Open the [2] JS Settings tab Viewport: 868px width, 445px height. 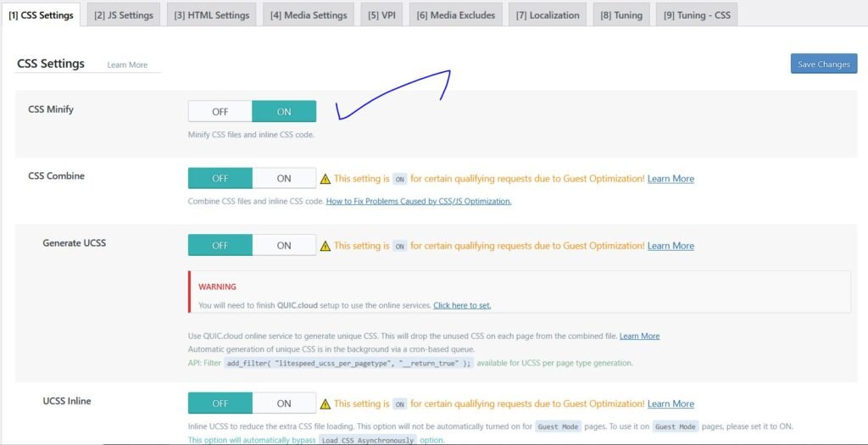124,15
